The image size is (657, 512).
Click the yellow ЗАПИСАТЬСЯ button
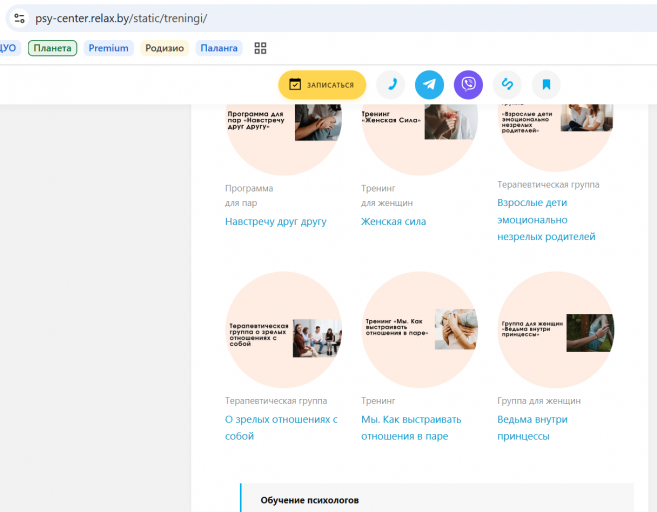tap(322, 85)
